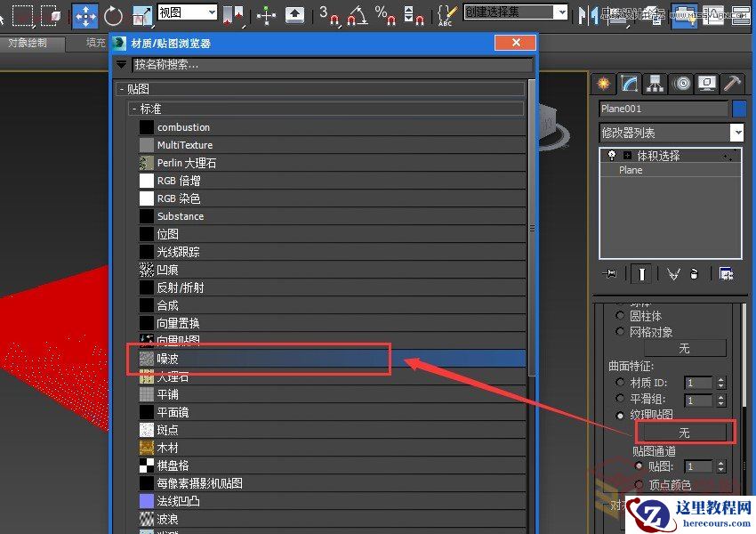The width and height of the screenshot is (756, 534).
Task: Open Configure Modifier Sets icon
Action: coord(726,274)
